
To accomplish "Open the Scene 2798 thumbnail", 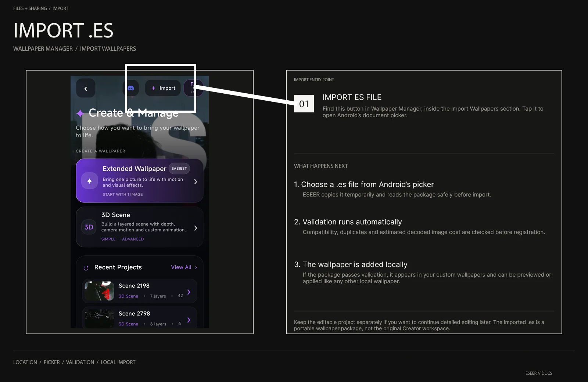I will point(99,318).
